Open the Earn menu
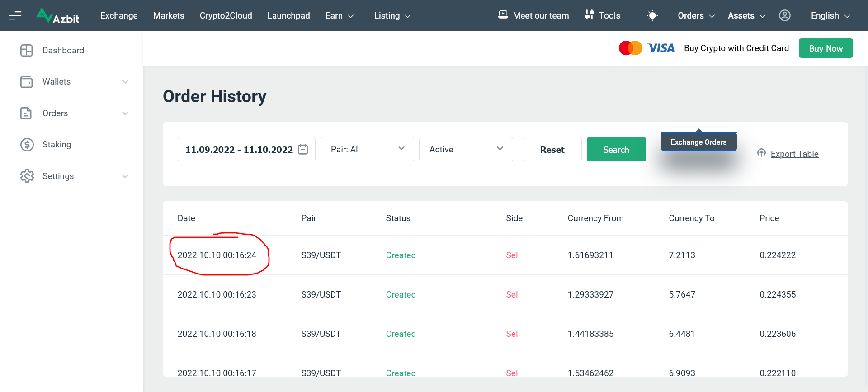This screenshot has width=868, height=392. [x=339, y=16]
